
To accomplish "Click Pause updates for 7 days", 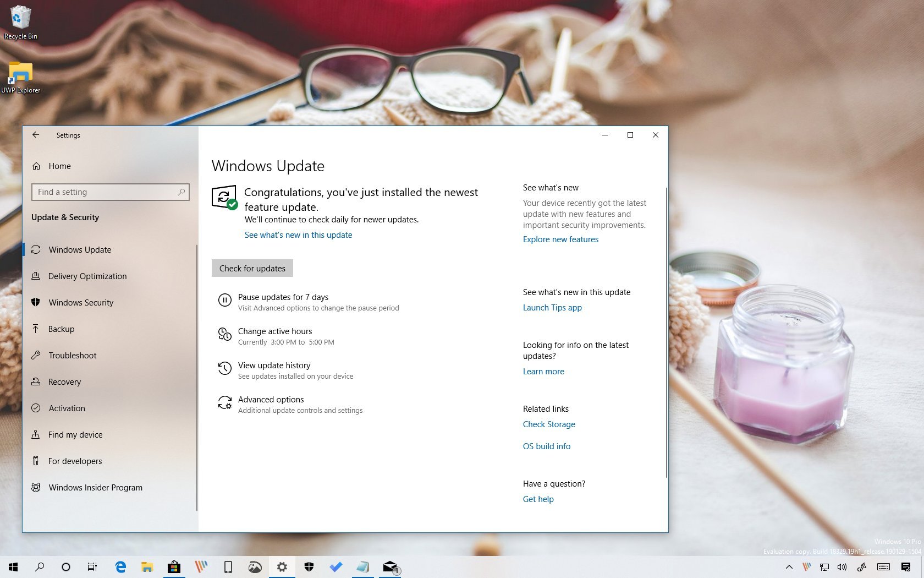I will 283,297.
